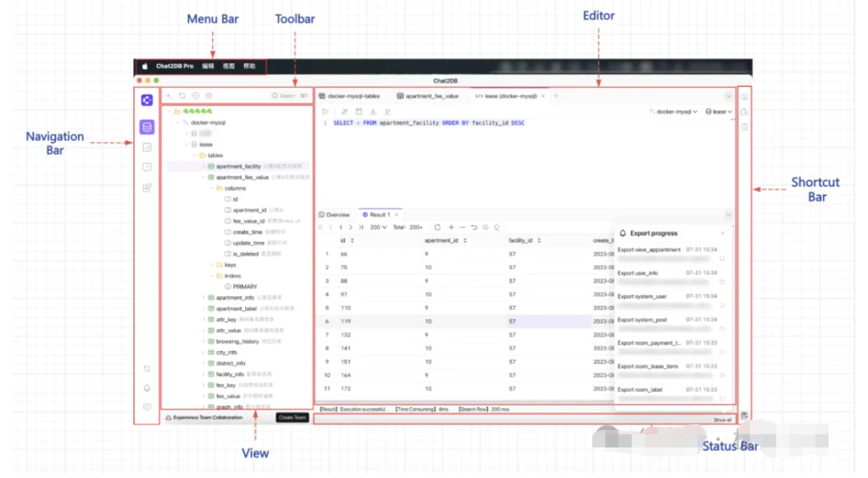Screen dimensions: 868x478
Task: Click the submit upload icon in result toolbar
Action: click(x=497, y=227)
